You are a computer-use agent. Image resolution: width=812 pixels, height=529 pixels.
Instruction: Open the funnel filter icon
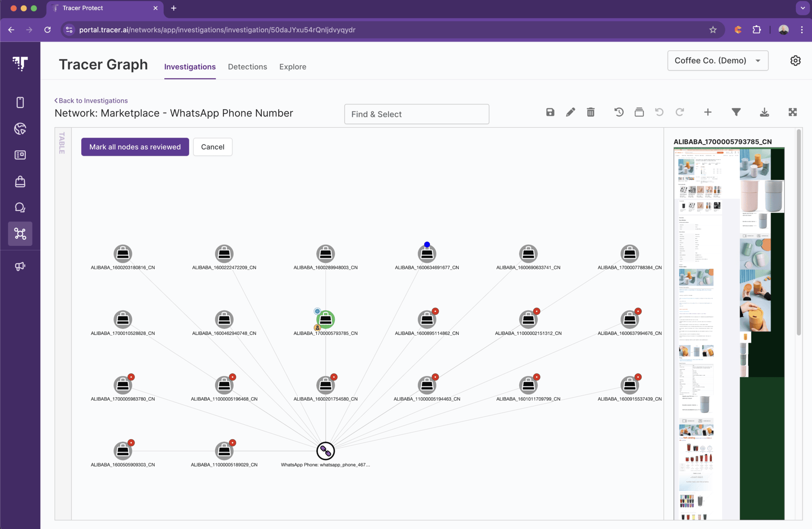tap(736, 112)
